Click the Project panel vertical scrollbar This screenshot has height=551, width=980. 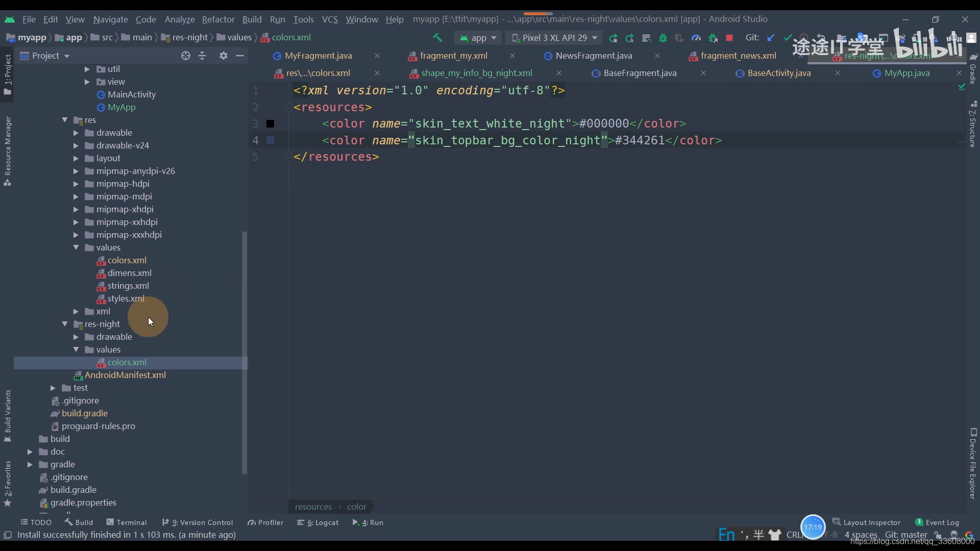tap(244, 352)
